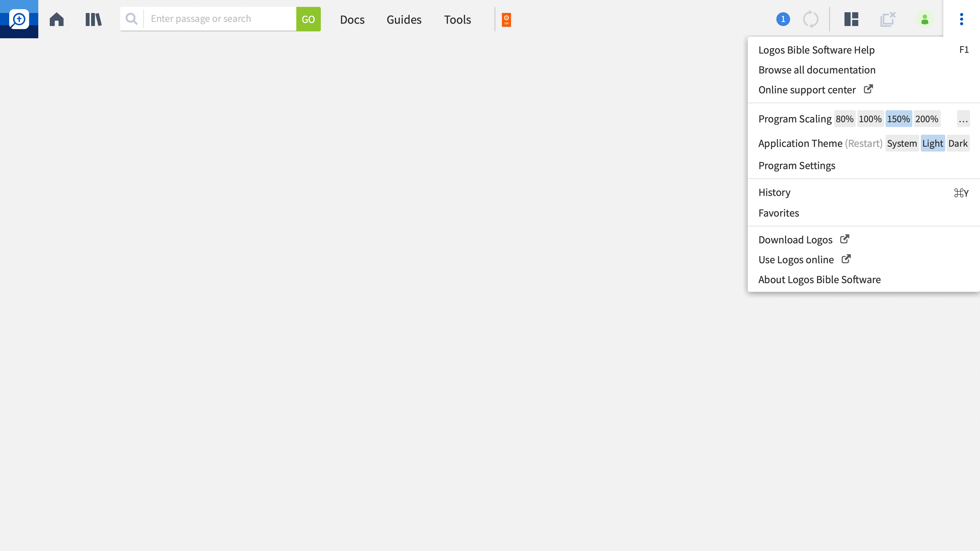Open Program Settings from the menu
The width and height of the screenshot is (980, 551).
[x=797, y=166]
